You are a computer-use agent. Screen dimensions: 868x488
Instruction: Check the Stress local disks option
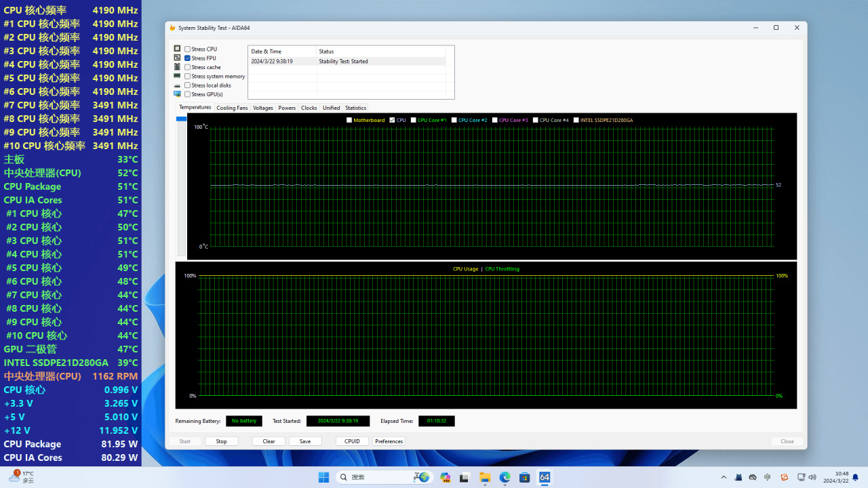(187, 85)
